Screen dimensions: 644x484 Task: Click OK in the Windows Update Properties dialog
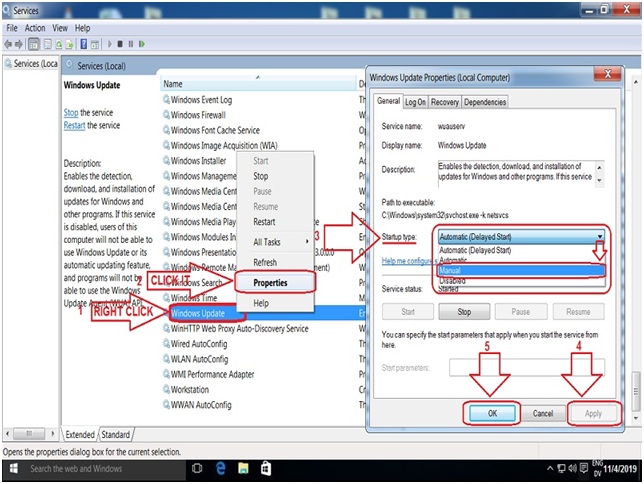pyautogui.click(x=492, y=413)
